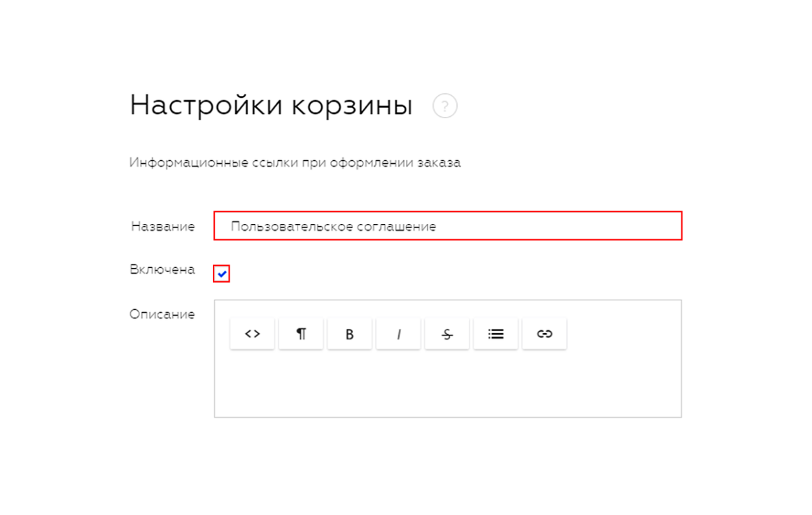
Task: Open the help question mark icon
Action: (444, 106)
